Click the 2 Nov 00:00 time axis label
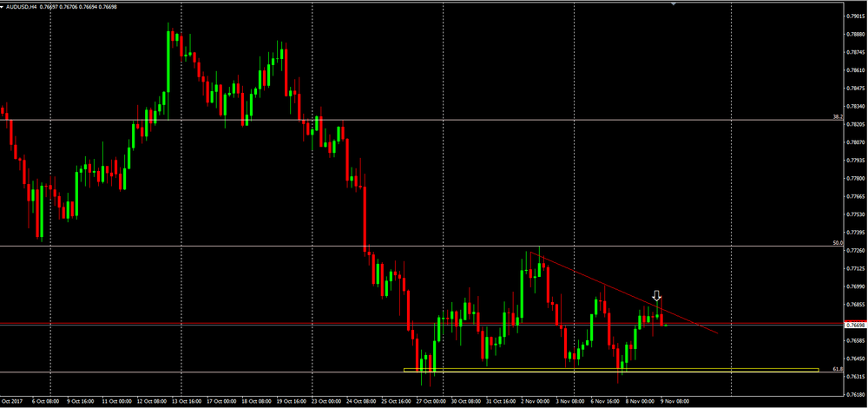Screen dimensions: 868x408 pos(536,399)
